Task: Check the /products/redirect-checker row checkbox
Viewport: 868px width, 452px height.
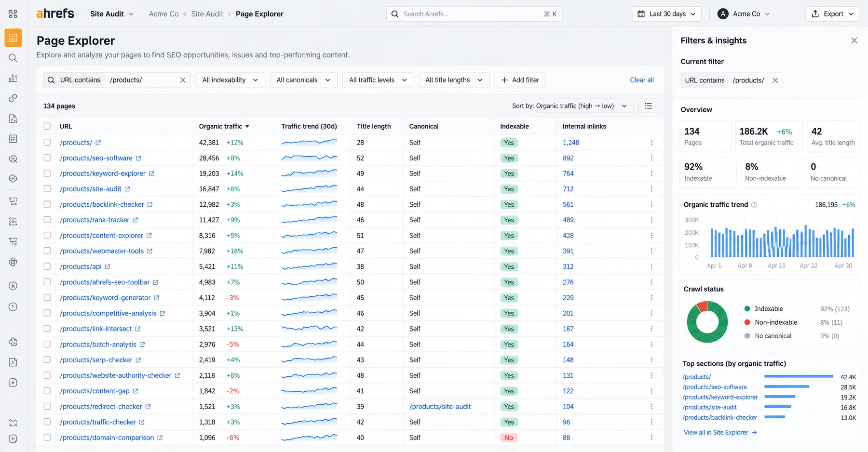Action: (47, 407)
